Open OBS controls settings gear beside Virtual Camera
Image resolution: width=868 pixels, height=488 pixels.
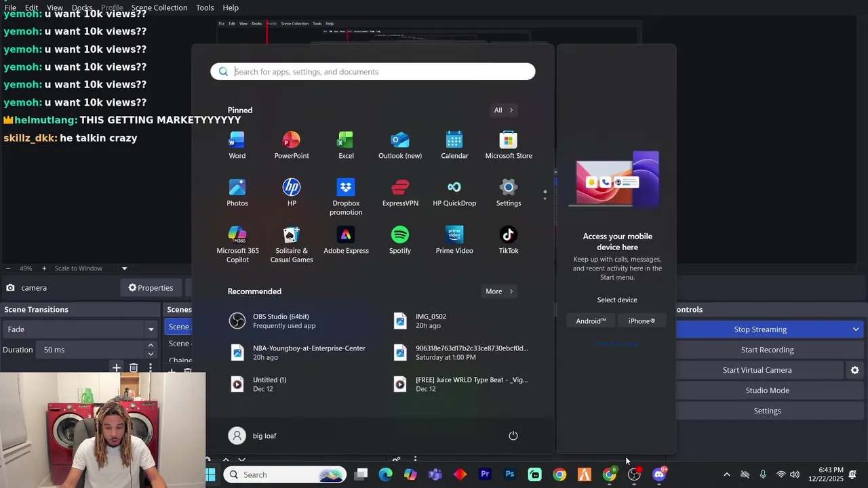pyautogui.click(x=854, y=370)
